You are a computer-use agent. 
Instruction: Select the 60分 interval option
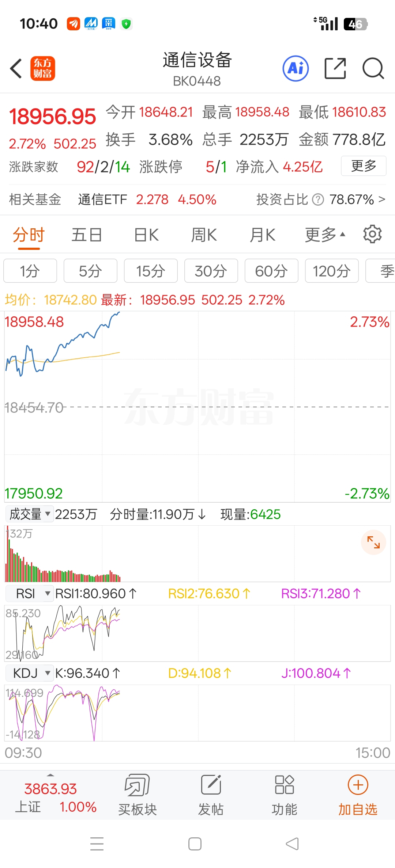tap(271, 271)
